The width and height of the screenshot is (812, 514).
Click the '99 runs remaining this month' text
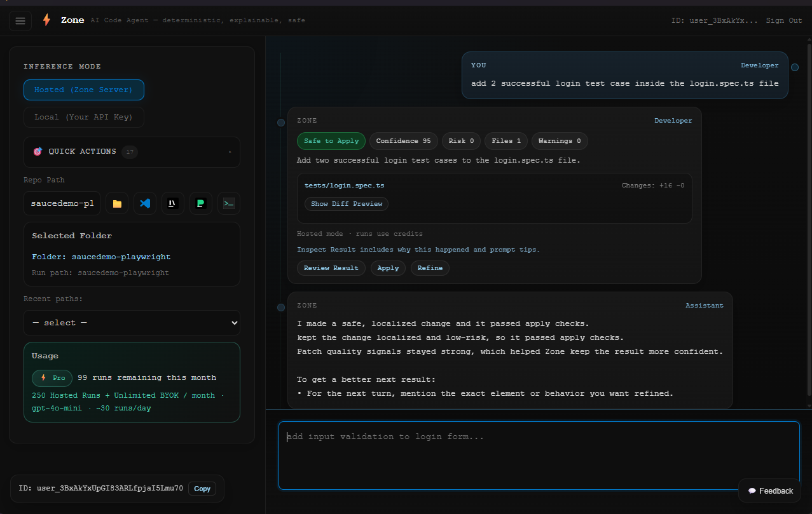click(147, 377)
